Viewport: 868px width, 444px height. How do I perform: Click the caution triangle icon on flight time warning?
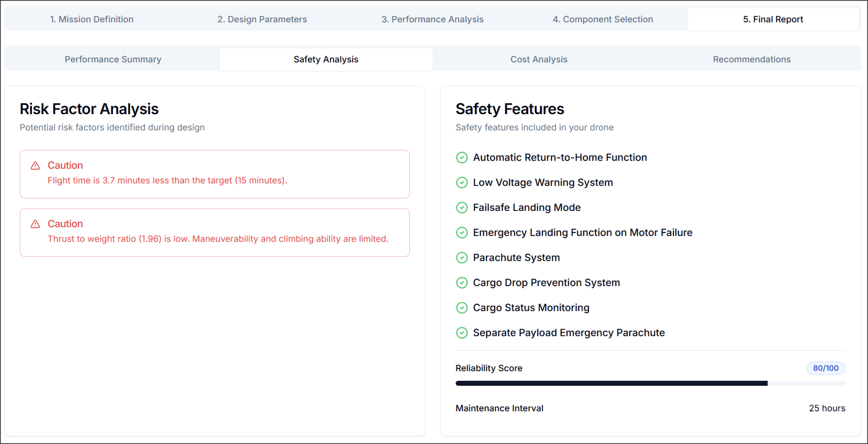(36, 165)
